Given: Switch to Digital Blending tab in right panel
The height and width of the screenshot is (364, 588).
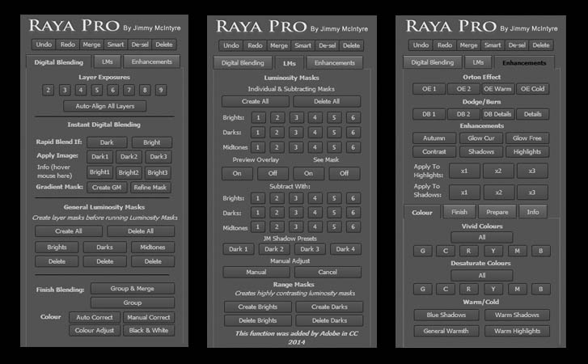Looking at the screenshot, I should [x=433, y=62].
